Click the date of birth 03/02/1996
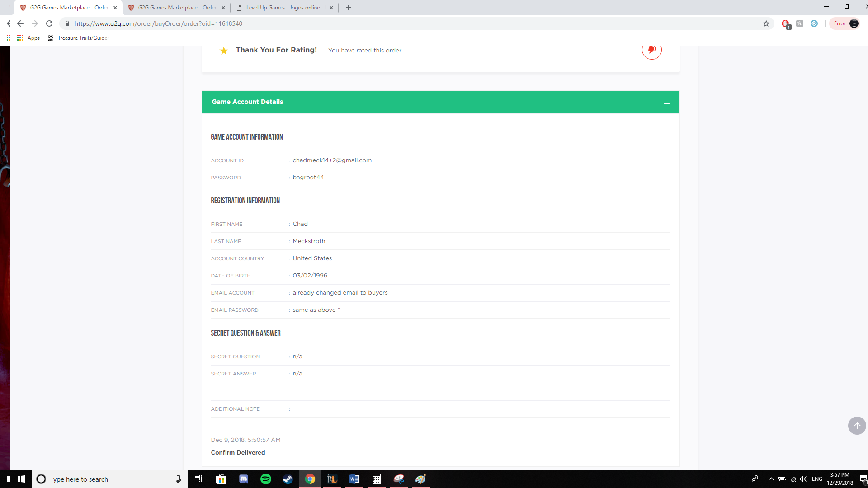The image size is (868, 488). click(x=310, y=276)
